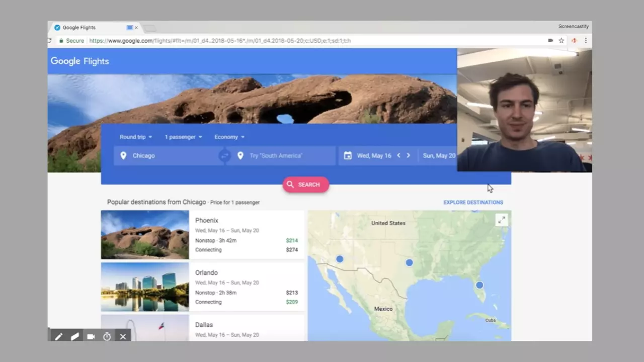This screenshot has width=644, height=362.
Task: Toggle the Screencastify webcam icon
Action: point(91,337)
